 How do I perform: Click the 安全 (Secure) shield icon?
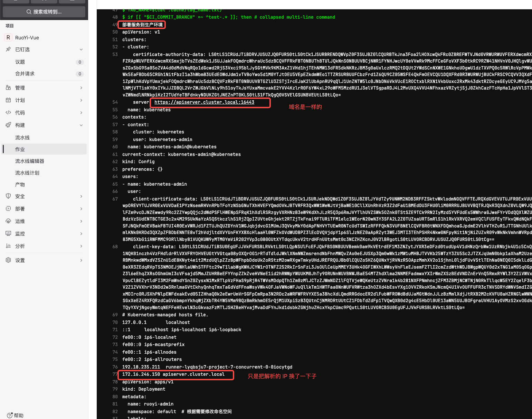[x=8, y=196]
